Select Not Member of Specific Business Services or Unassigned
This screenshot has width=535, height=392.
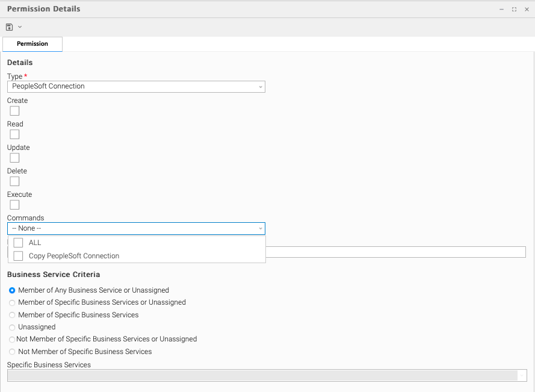pos(12,340)
